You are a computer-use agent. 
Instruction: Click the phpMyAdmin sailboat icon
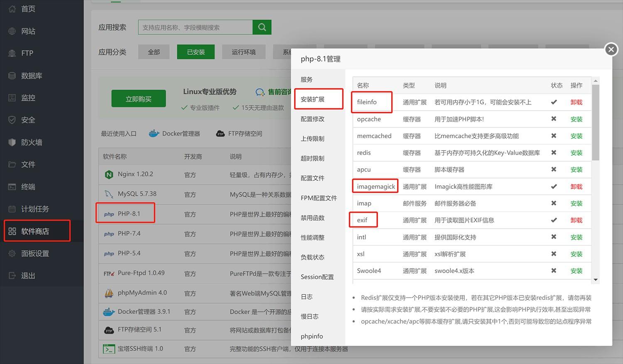(x=109, y=293)
